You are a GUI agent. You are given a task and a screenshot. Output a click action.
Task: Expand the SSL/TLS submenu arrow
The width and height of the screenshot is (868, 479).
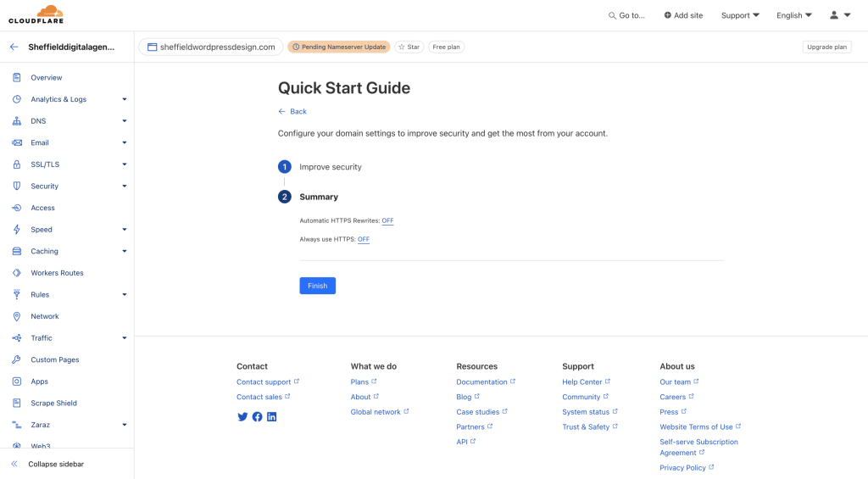[x=125, y=164]
